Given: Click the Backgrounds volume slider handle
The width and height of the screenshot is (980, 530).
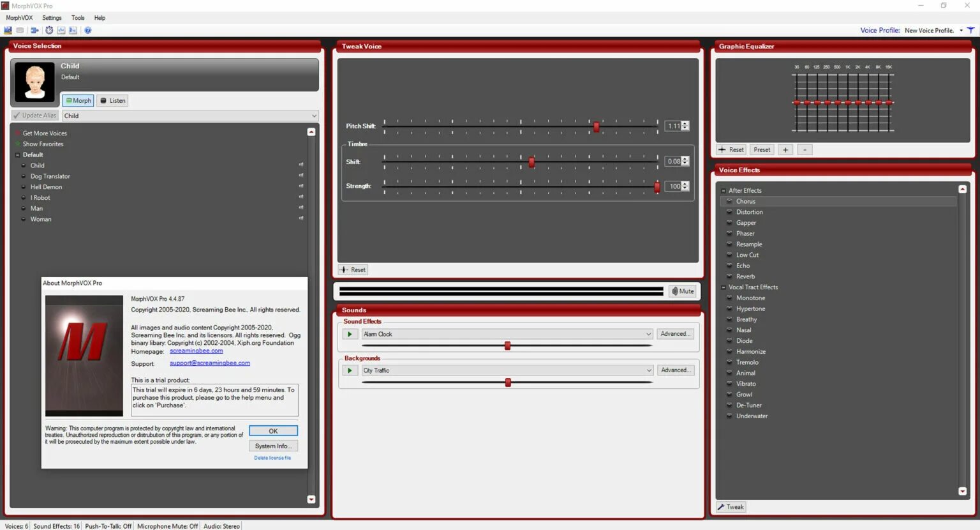Looking at the screenshot, I should 508,382.
